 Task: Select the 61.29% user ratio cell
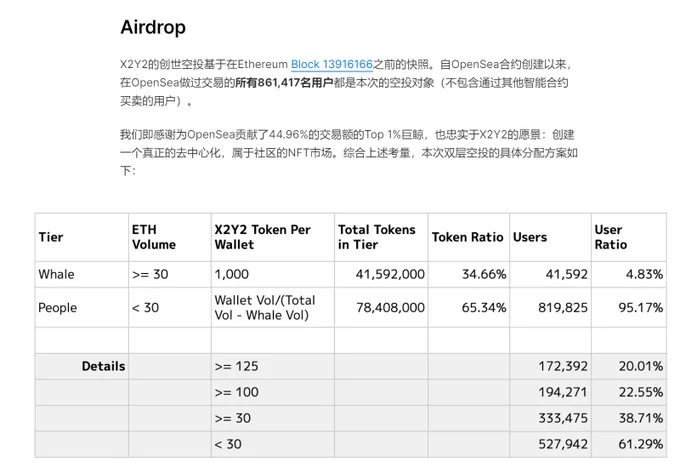[629, 444]
